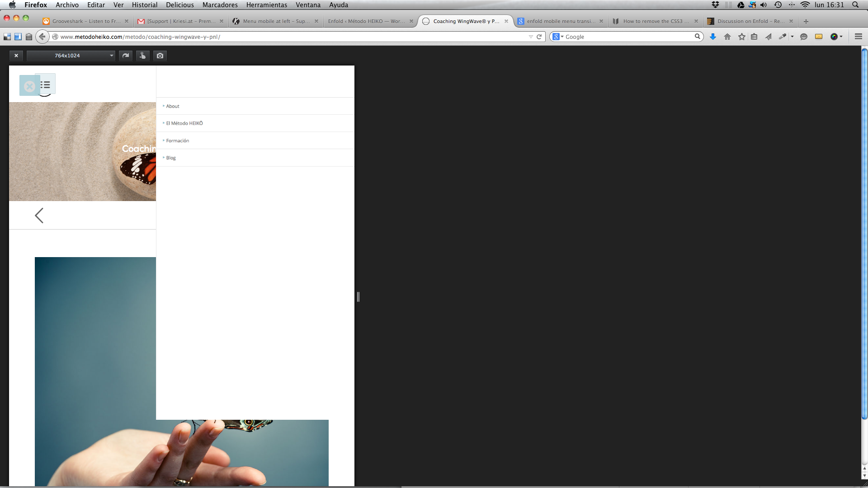Image resolution: width=868 pixels, height=488 pixels.
Task: Open the Ventana menu
Action: pos(308,5)
